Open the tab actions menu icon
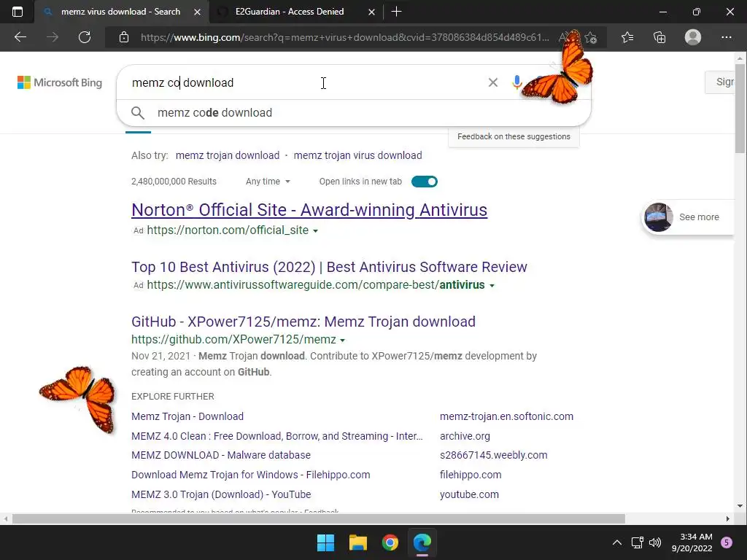This screenshot has height=560, width=747. [x=18, y=12]
